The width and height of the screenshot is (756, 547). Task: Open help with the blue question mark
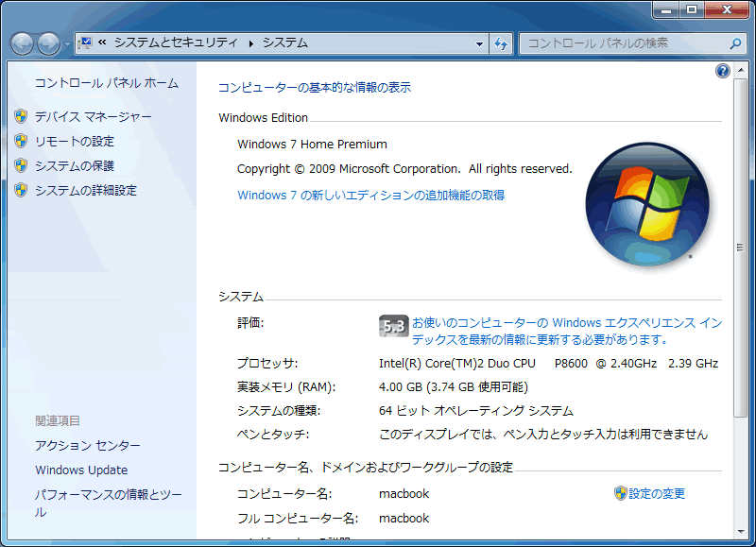coord(722,71)
